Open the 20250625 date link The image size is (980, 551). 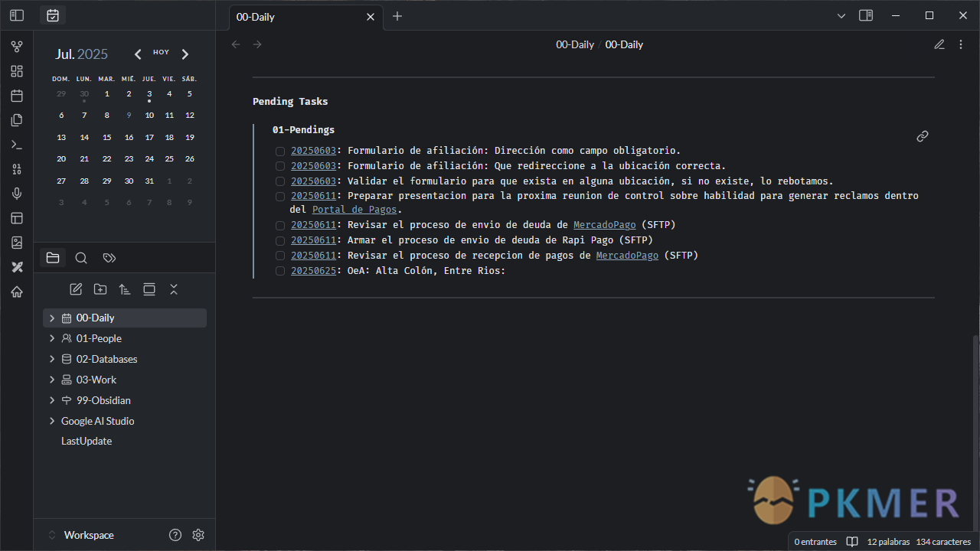313,271
